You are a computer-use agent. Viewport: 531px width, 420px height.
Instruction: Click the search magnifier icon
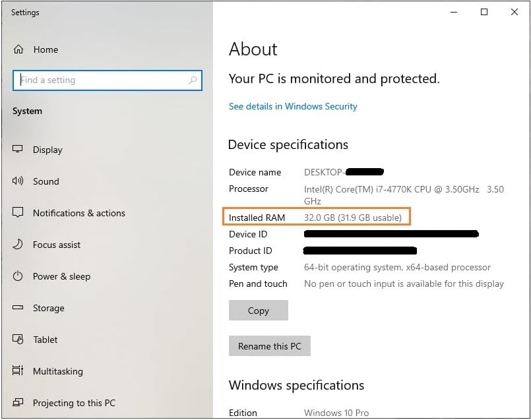pos(193,80)
